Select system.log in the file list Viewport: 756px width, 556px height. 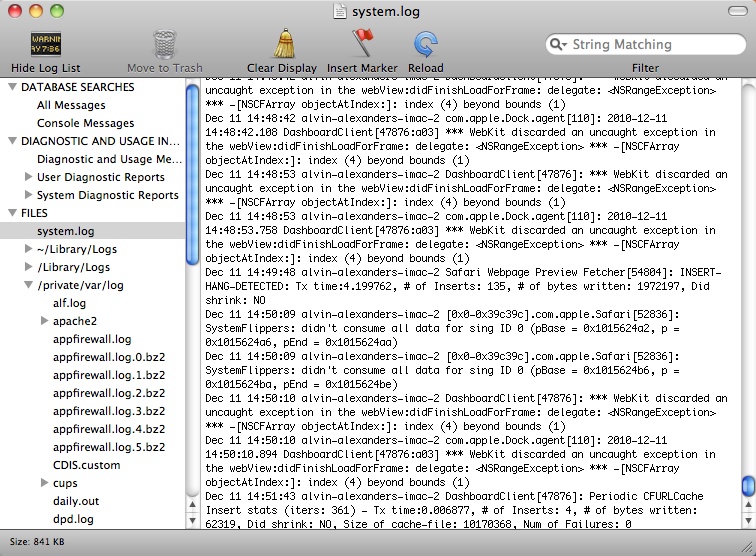[x=93, y=231]
